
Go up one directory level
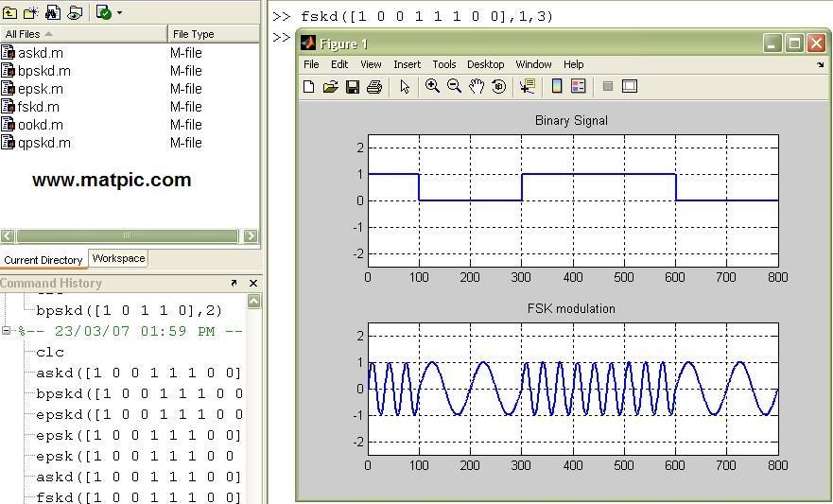pyautogui.click(x=9, y=12)
